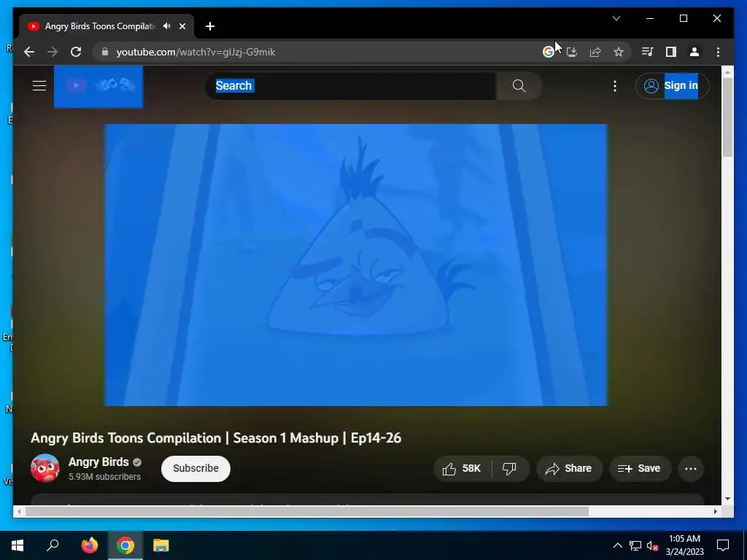Screen dimensions: 747x560
Task: Open the Angry Birds channel avatar
Action: click(45, 468)
